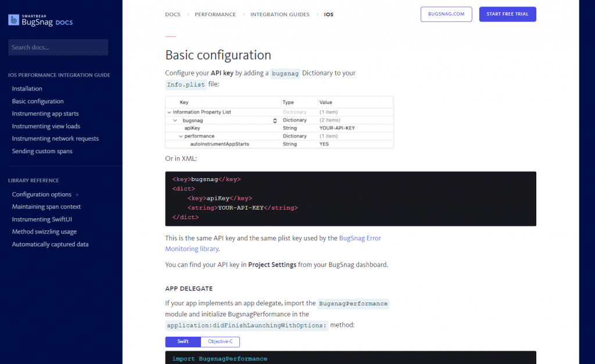This screenshot has width=595, height=364.
Task: Click the YES value cell
Action: pyautogui.click(x=324, y=144)
